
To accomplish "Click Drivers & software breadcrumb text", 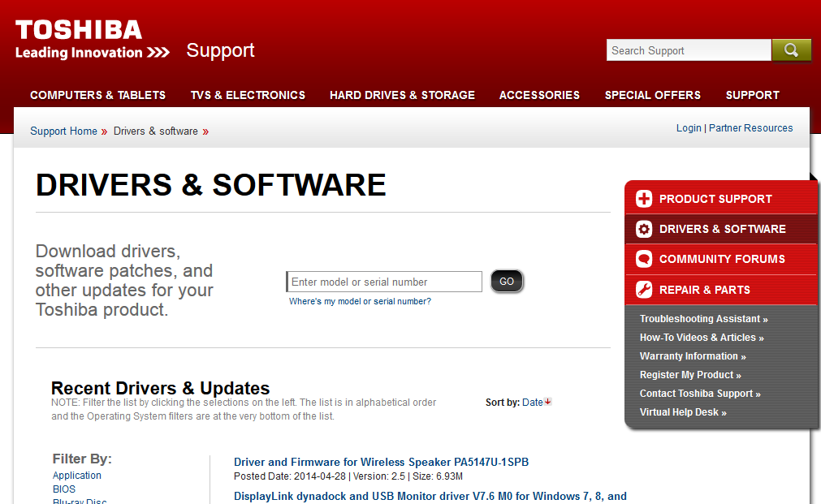I will (155, 131).
